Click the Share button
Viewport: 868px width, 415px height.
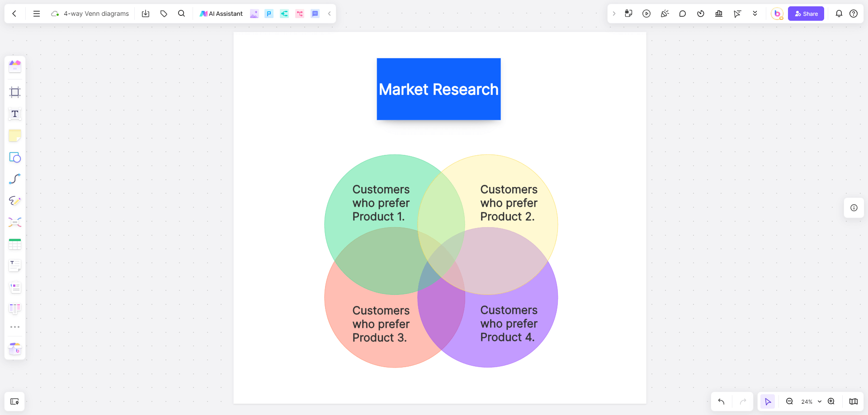(806, 14)
